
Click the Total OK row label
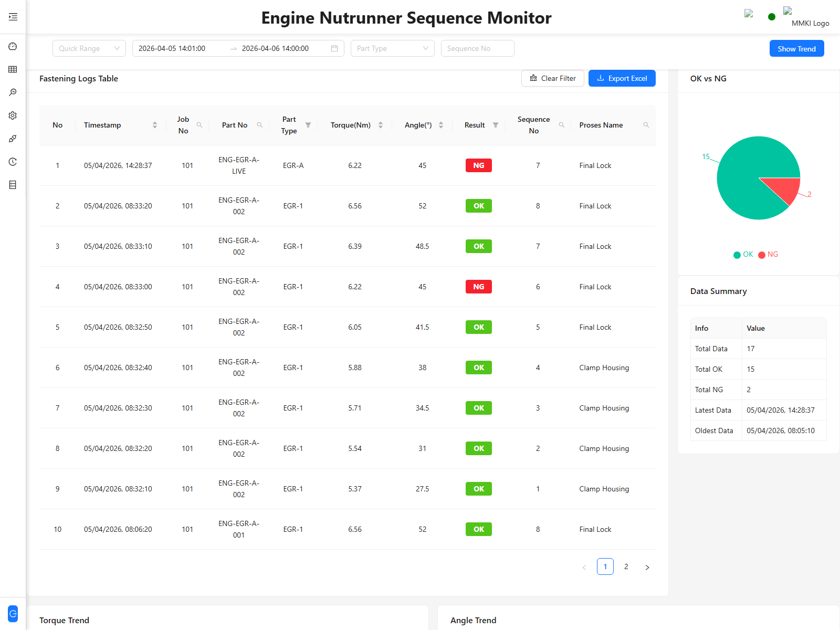tap(709, 369)
